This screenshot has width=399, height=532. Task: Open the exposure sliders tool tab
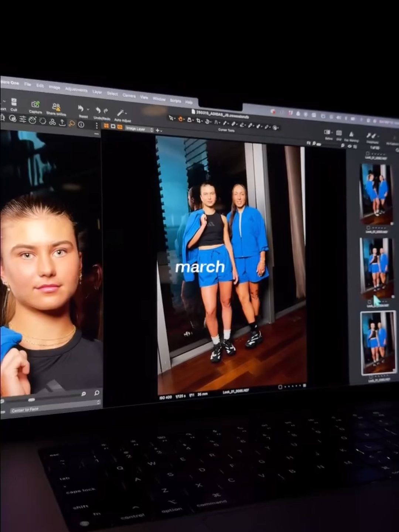click(x=23, y=119)
